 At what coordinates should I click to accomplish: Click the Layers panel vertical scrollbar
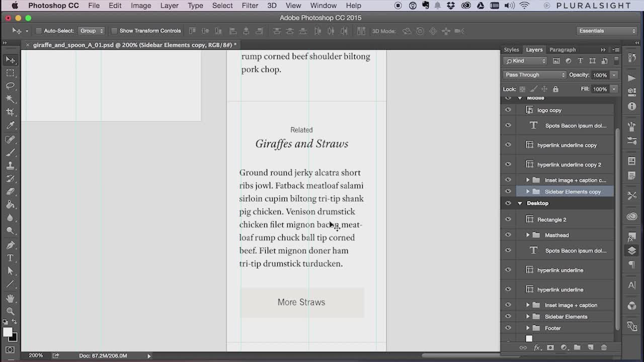click(617, 228)
